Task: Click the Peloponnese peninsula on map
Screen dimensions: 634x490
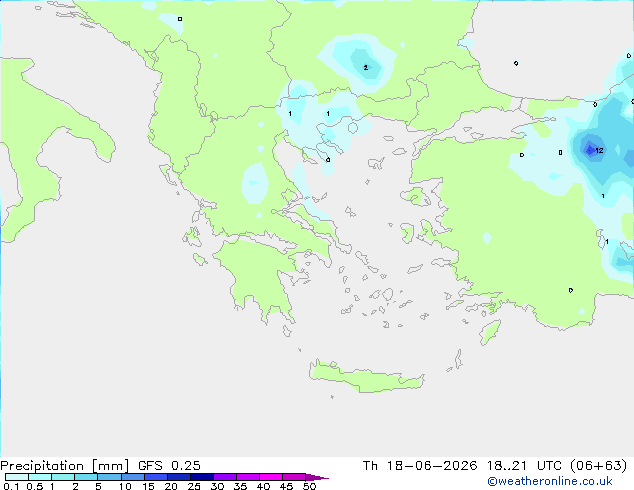Action: tap(259, 279)
